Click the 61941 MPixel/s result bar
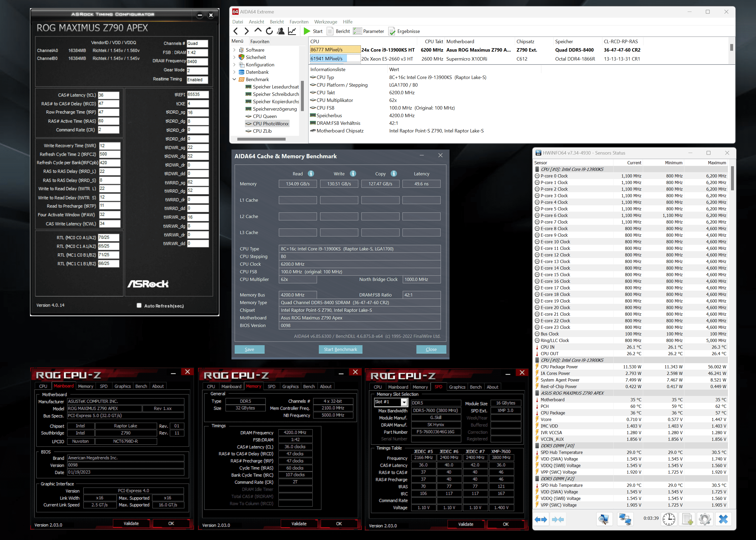Viewport: 756px width, 540px height. coord(335,58)
